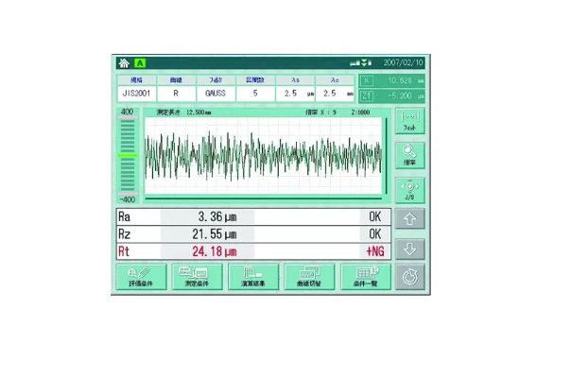Open magnification magnifier button
588x378 pixels.
pos(410,156)
